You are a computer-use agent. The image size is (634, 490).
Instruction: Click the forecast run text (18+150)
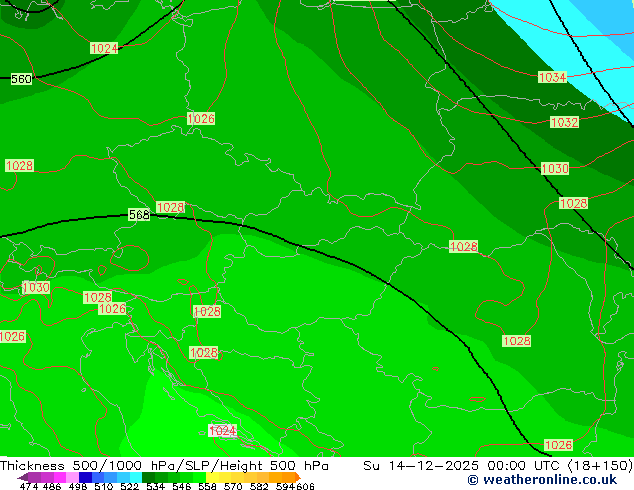(601, 466)
